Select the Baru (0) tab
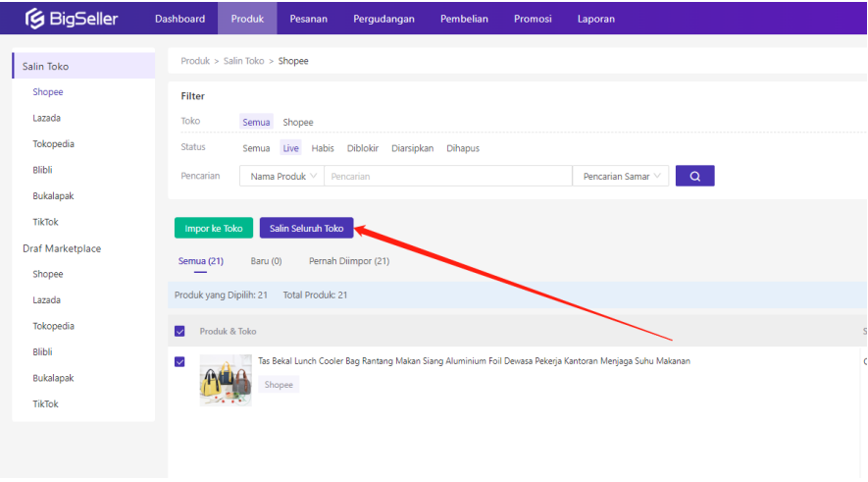 (x=266, y=261)
